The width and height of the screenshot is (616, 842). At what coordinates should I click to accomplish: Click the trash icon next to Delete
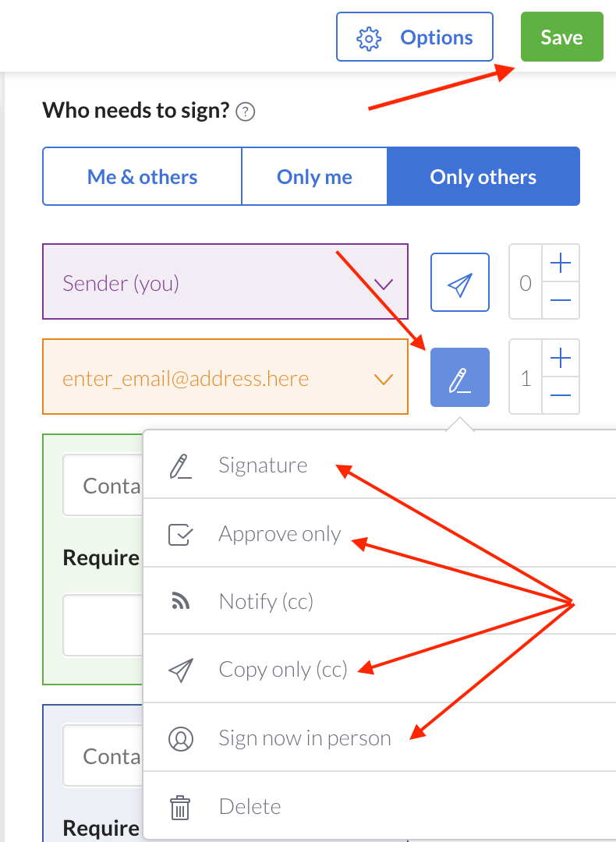tap(180, 807)
